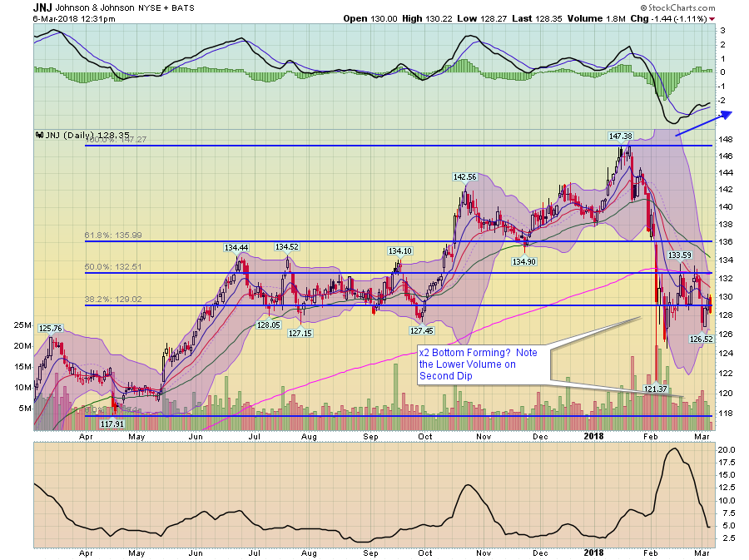Click the red down-triangle change indicator
Viewport: 749px width, 560px height.
point(712,19)
